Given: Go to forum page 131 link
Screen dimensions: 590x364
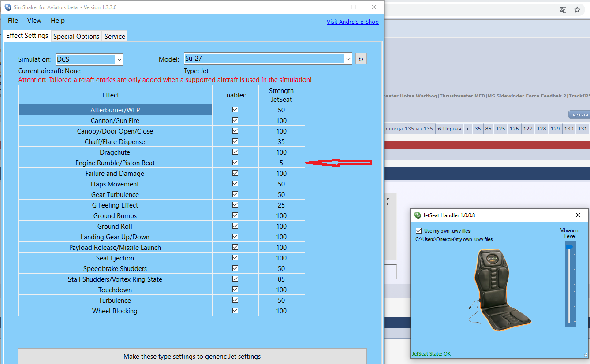Looking at the screenshot, I should 583,129.
